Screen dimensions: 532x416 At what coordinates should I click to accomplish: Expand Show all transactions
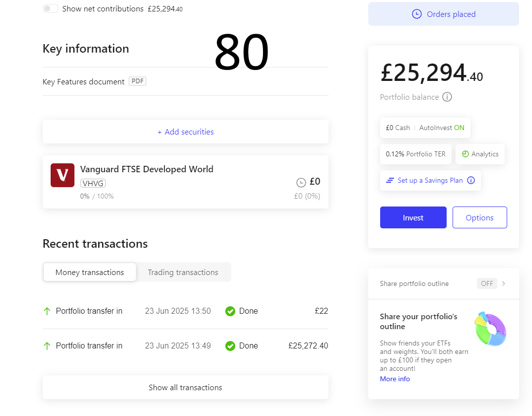[185, 387]
